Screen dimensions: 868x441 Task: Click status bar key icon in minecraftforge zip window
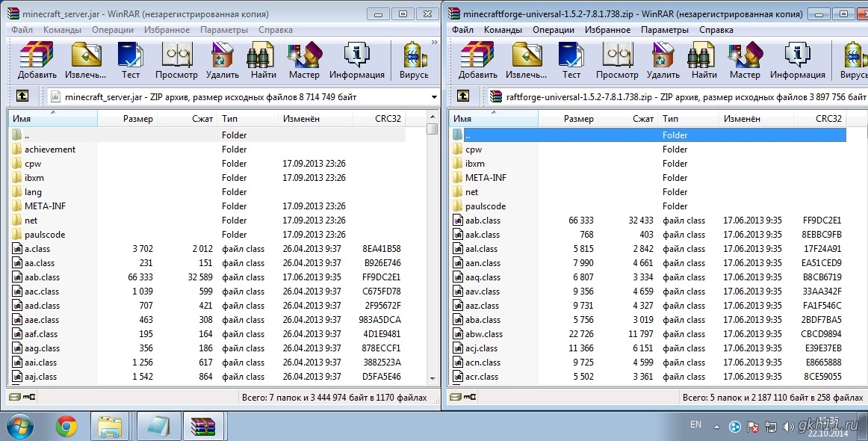(471, 397)
